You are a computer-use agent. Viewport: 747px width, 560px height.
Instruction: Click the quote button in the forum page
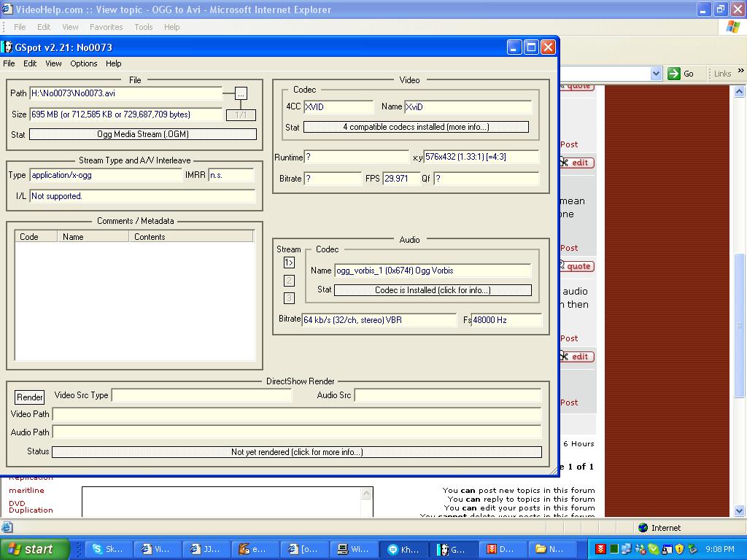coord(578,266)
